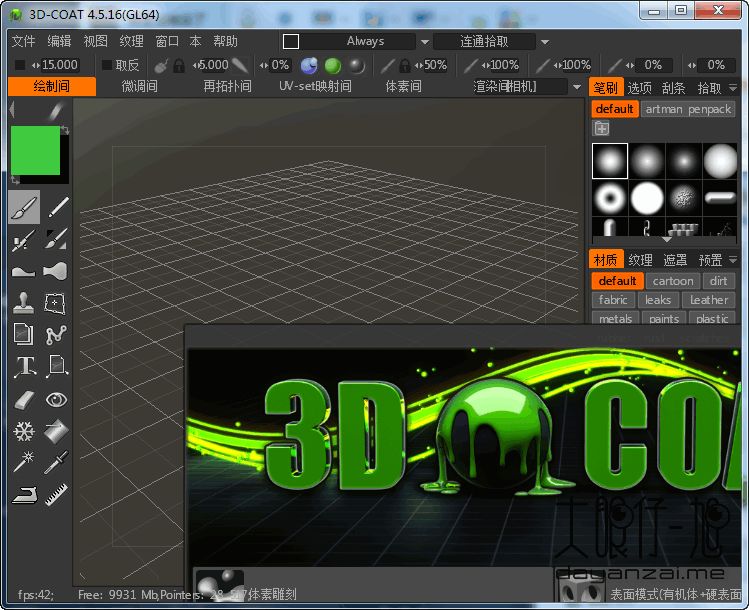Toggle pen pressure icon before second 100%

[543, 65]
